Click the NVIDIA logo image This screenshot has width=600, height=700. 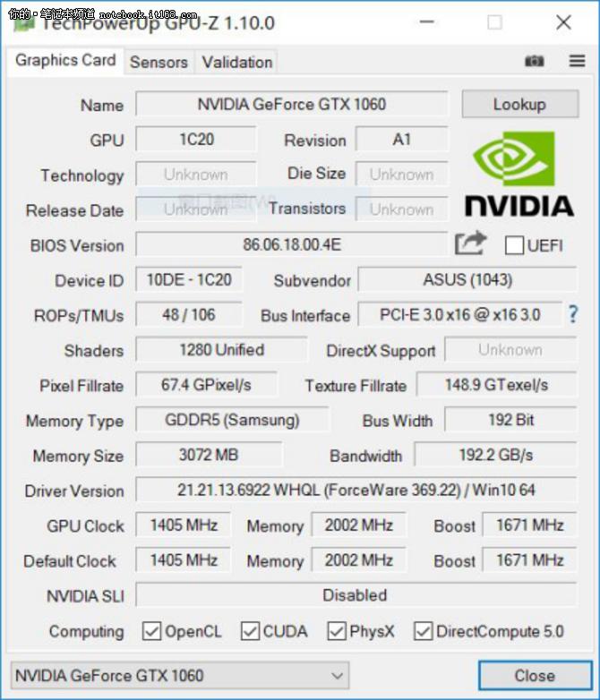tap(519, 175)
